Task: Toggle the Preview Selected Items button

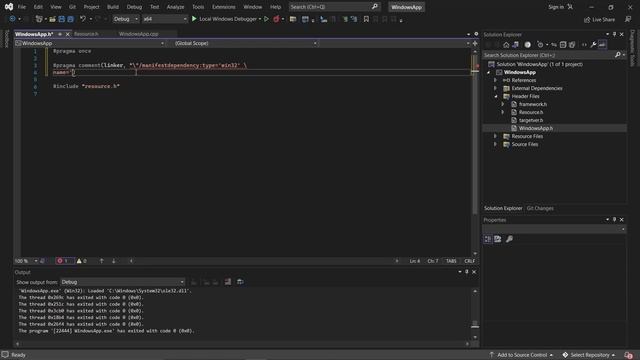Action: (x=602, y=45)
